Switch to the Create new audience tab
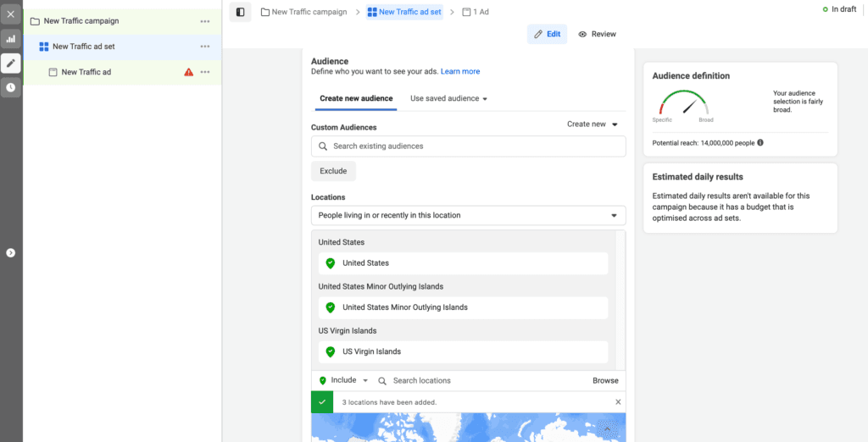Image resolution: width=868 pixels, height=442 pixels. click(x=356, y=98)
